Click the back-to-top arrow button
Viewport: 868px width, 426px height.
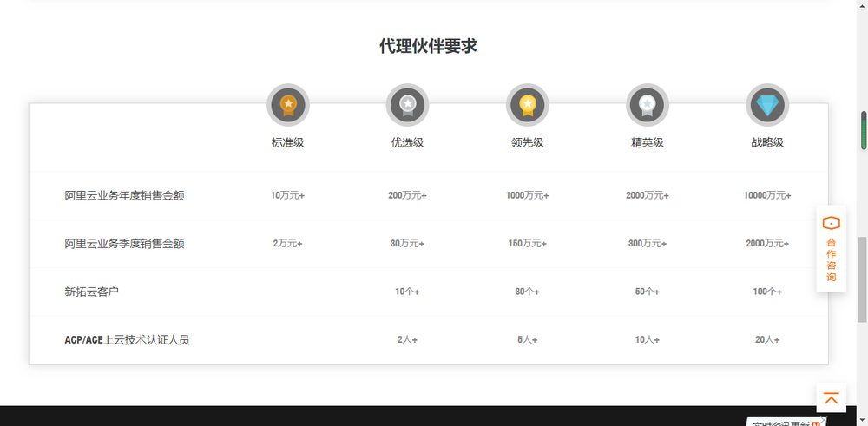pyautogui.click(x=831, y=397)
